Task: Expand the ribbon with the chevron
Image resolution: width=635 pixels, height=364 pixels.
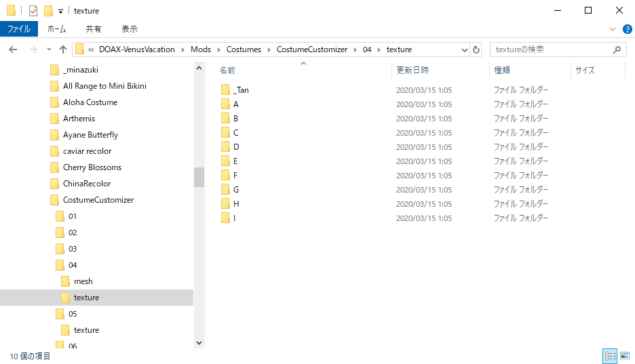Action: pyautogui.click(x=613, y=29)
